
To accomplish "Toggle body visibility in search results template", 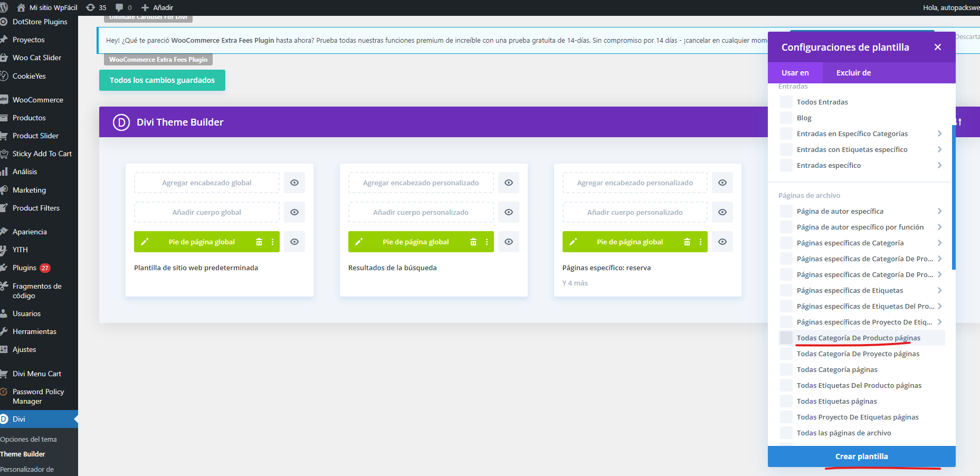I will 509,212.
